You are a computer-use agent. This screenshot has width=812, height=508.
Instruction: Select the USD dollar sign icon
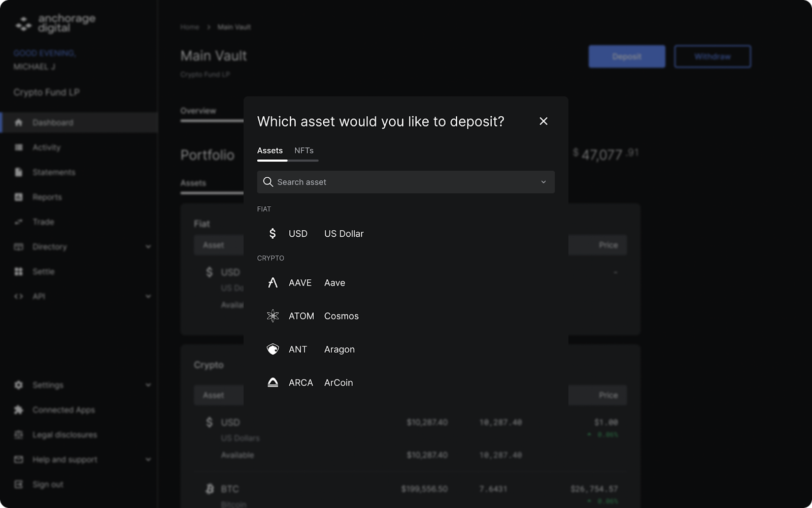[273, 234]
